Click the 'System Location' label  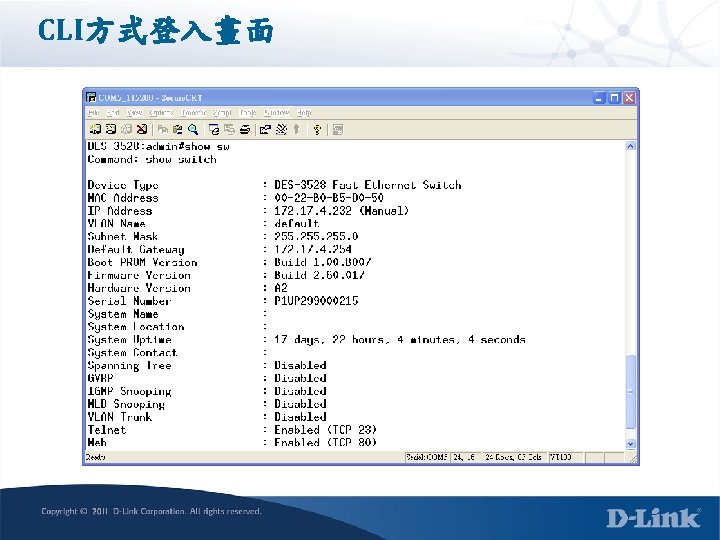[136, 327]
